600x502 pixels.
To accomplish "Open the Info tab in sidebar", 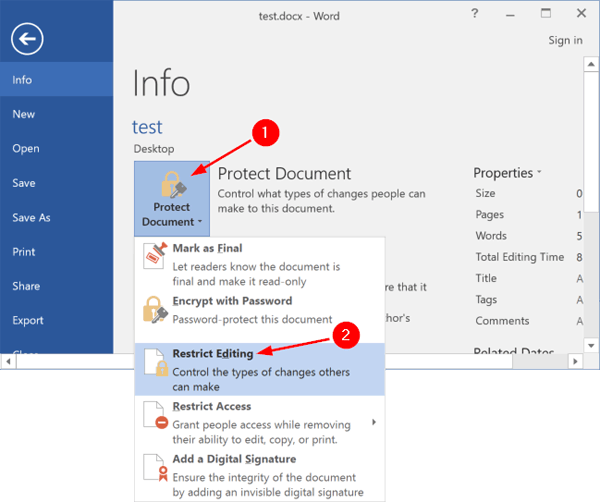I will pyautogui.click(x=22, y=79).
